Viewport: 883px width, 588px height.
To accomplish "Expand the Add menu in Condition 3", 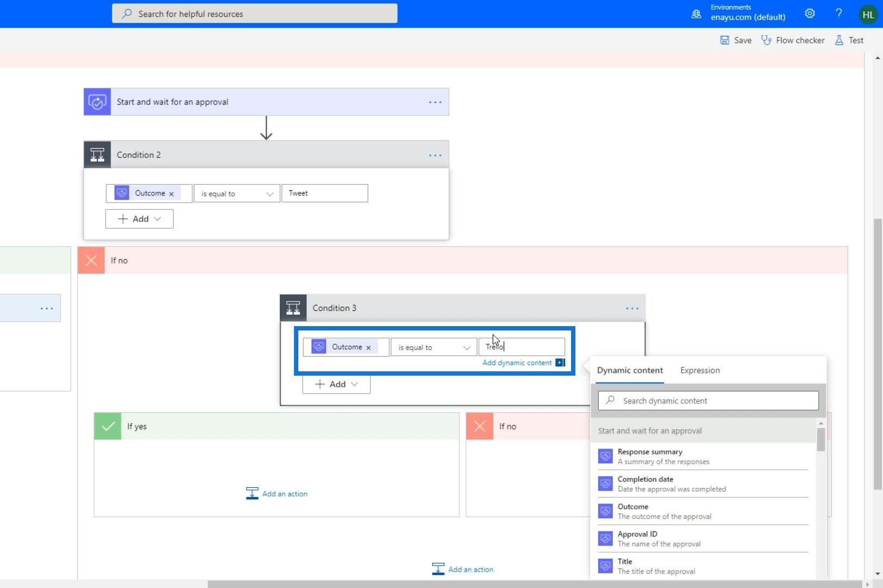I will (x=336, y=384).
